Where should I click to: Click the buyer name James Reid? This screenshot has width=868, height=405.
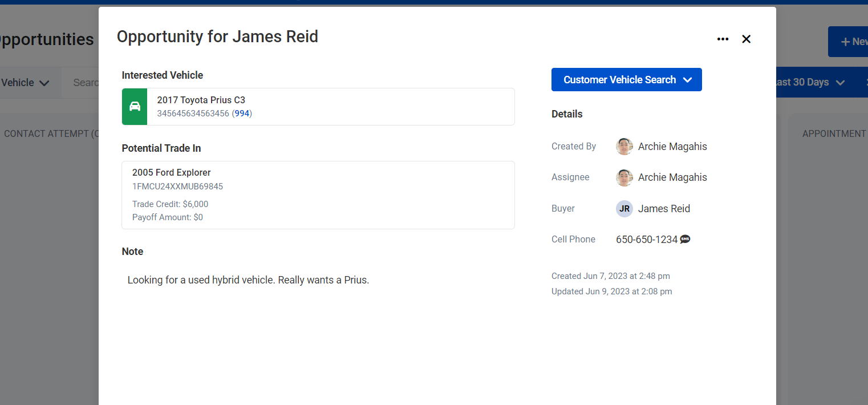coord(664,209)
